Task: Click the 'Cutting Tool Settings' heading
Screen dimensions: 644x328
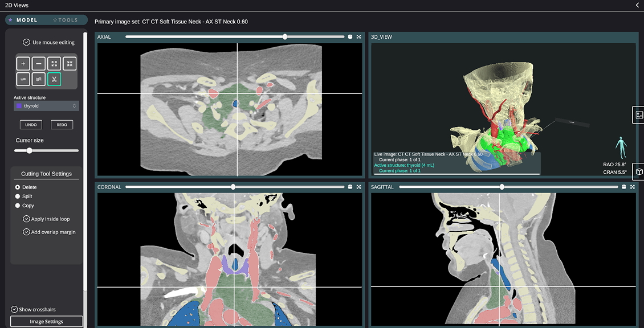Action: pos(46,174)
